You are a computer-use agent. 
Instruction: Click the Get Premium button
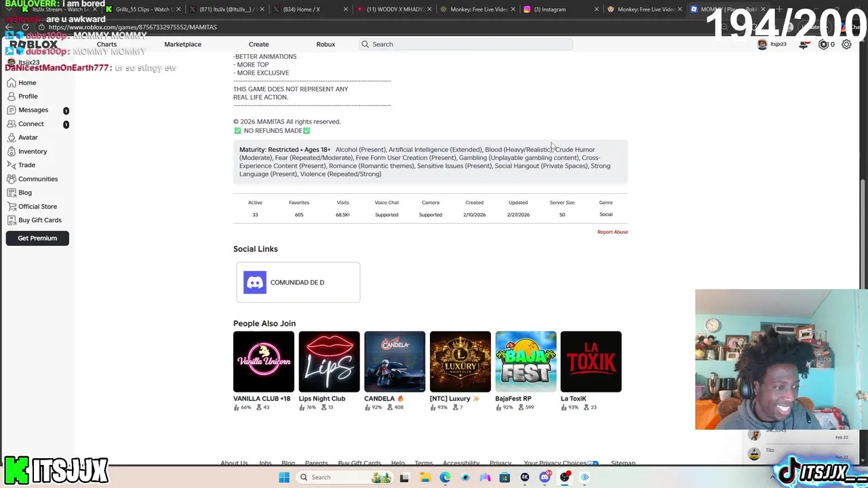click(37, 238)
